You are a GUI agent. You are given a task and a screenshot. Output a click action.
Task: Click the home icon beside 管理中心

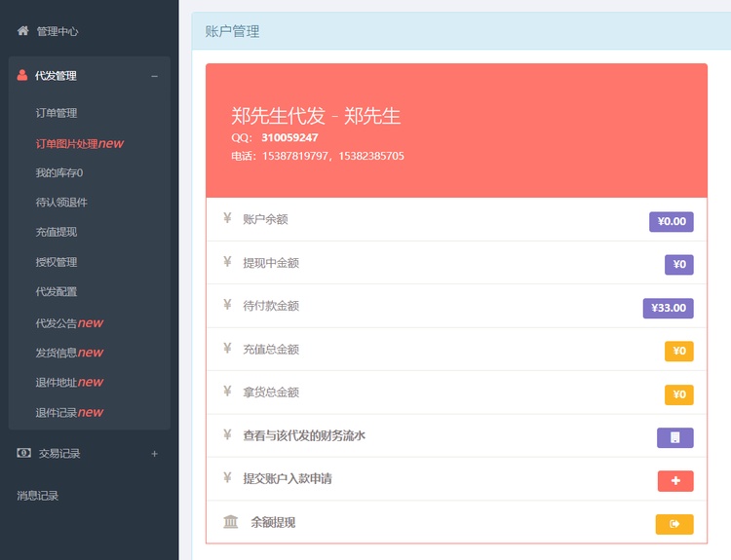pyautogui.click(x=22, y=31)
